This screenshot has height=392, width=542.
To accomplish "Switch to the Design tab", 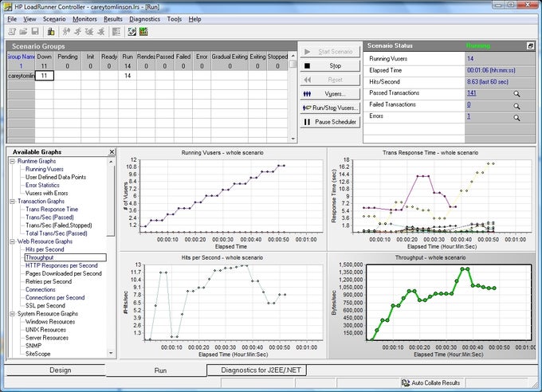I will 61,370.
